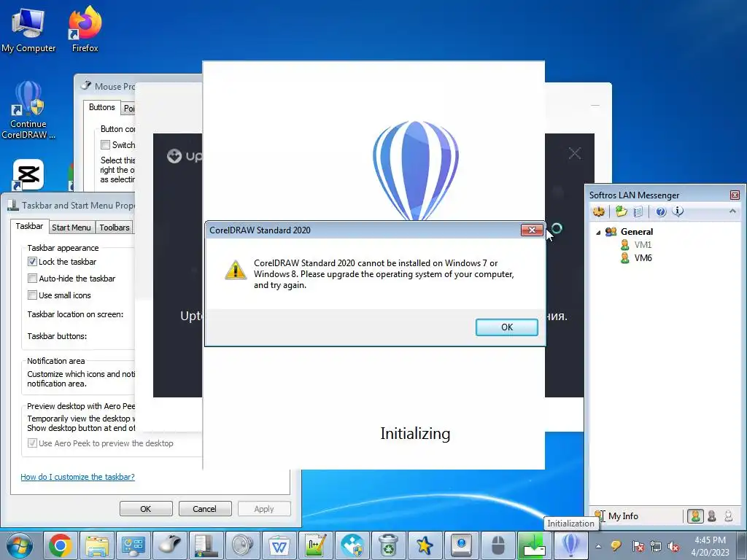Open the LAN Messenger chat tray icon
This screenshot has width=747, height=560.
(x=616, y=546)
